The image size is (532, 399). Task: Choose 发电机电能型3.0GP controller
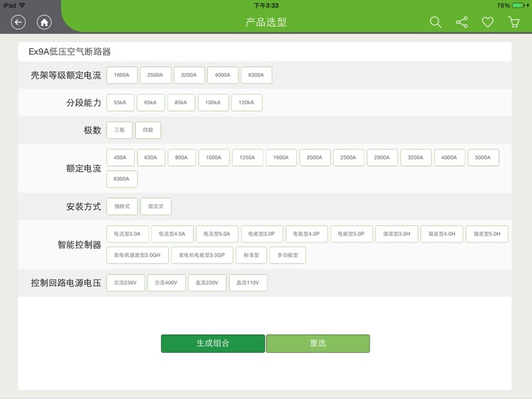(202, 255)
